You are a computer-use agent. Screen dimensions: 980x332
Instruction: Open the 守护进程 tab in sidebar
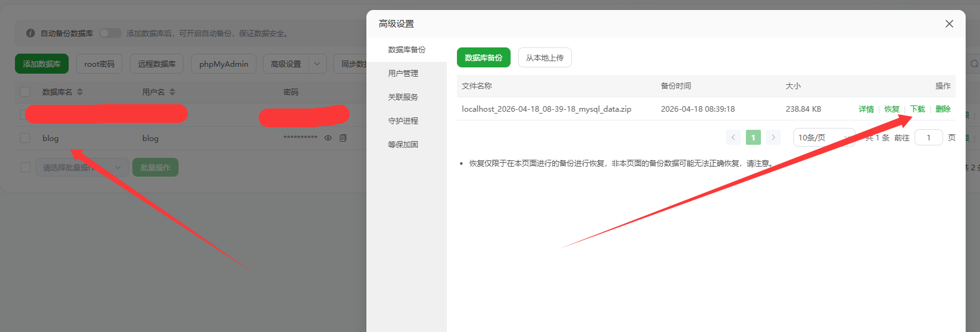pos(403,121)
